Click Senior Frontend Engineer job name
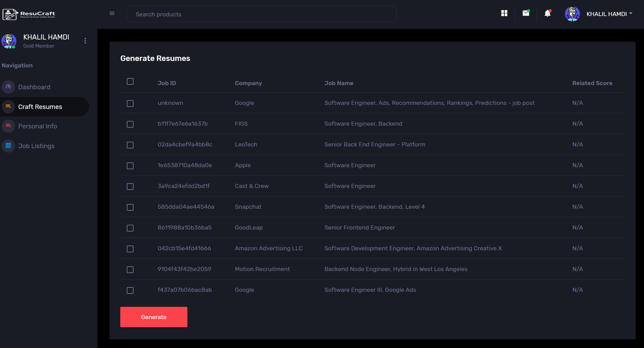Image resolution: width=644 pixels, height=348 pixels. click(359, 227)
